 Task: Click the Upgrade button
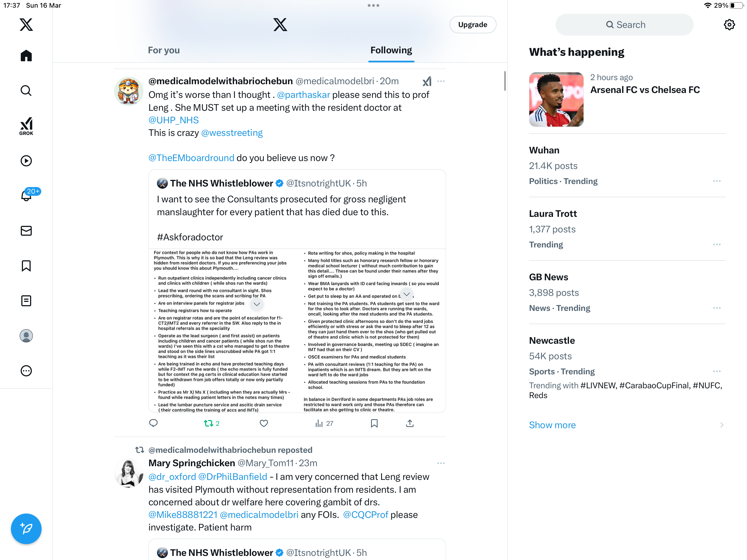(472, 25)
